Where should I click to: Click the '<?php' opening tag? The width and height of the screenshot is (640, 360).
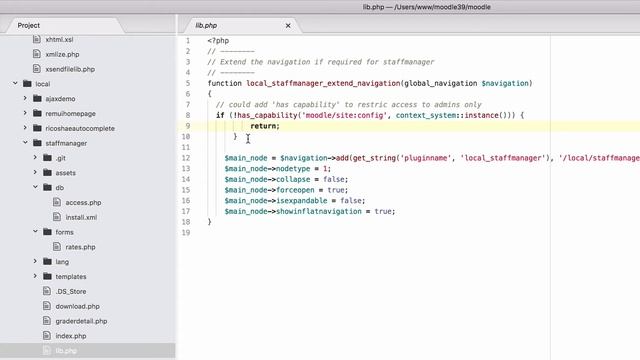pyautogui.click(x=218, y=40)
